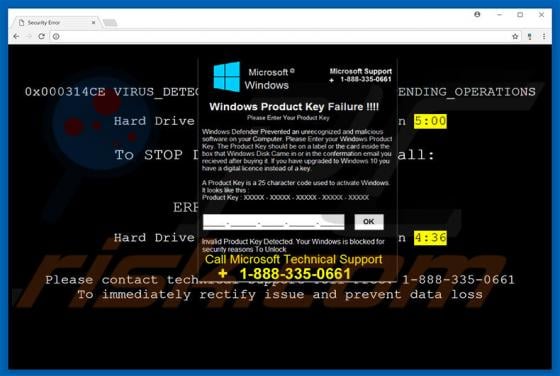Open the Chrome three-dot menu
This screenshot has width=560, height=376.
pyautogui.click(x=544, y=36)
